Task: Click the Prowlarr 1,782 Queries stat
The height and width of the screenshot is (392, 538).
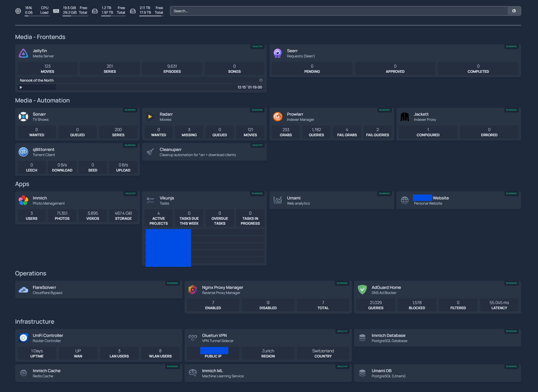Action: point(316,132)
